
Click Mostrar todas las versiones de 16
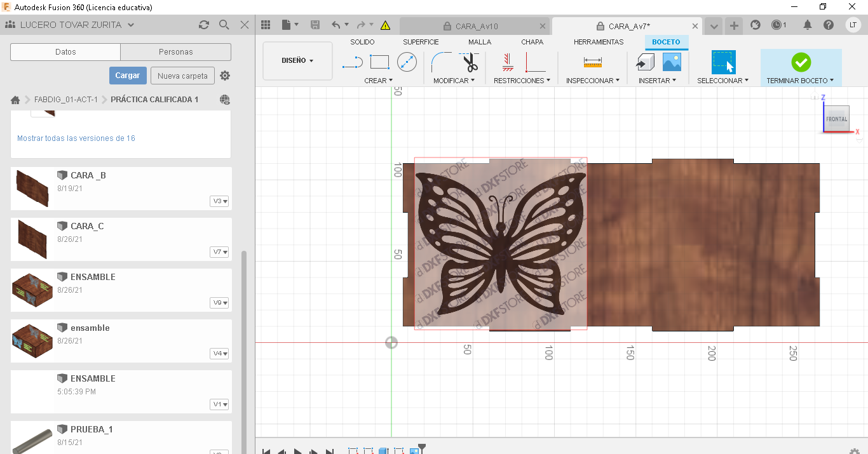pyautogui.click(x=76, y=138)
